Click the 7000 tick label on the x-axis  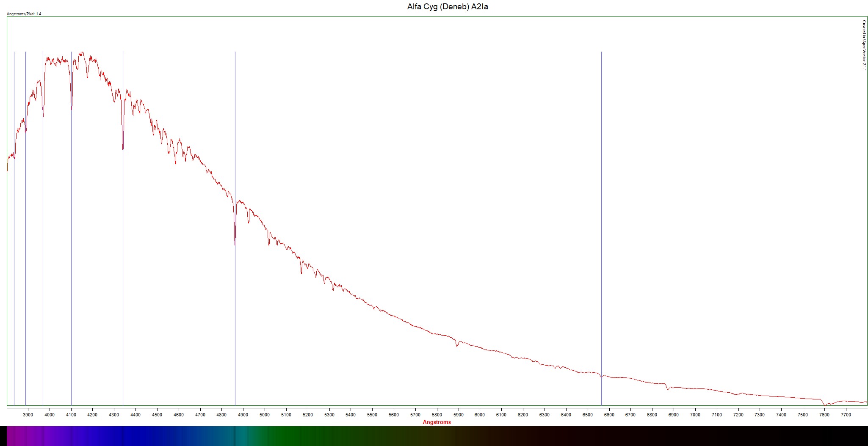(x=695, y=415)
